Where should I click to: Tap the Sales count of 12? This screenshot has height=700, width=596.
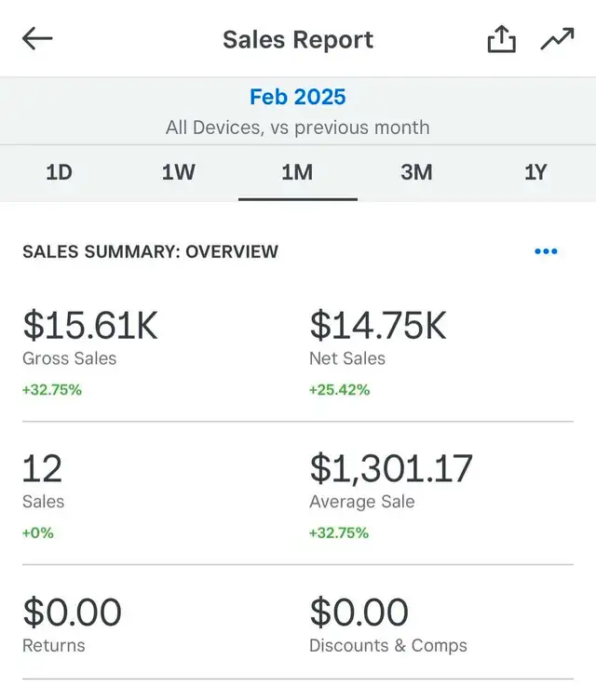[43, 469]
